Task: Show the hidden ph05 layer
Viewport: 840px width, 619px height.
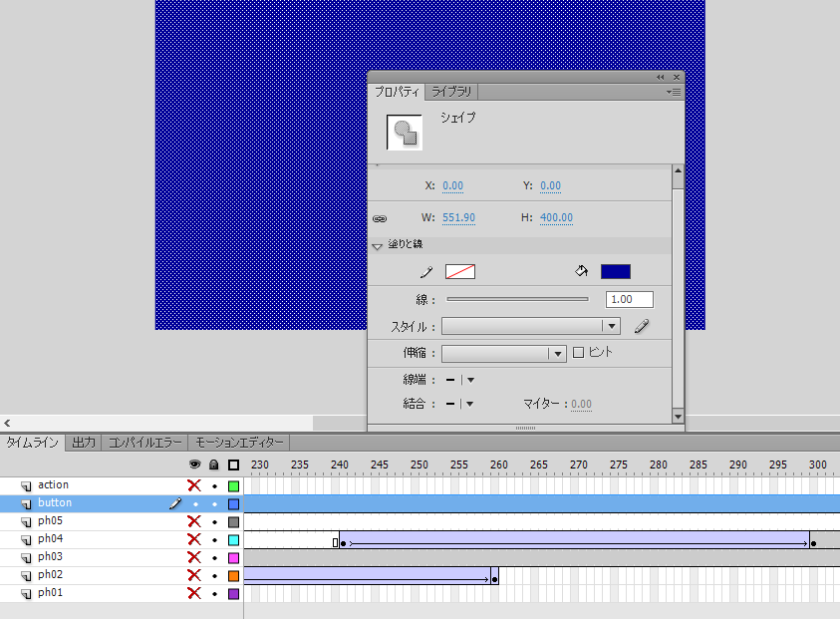Action: (194, 521)
